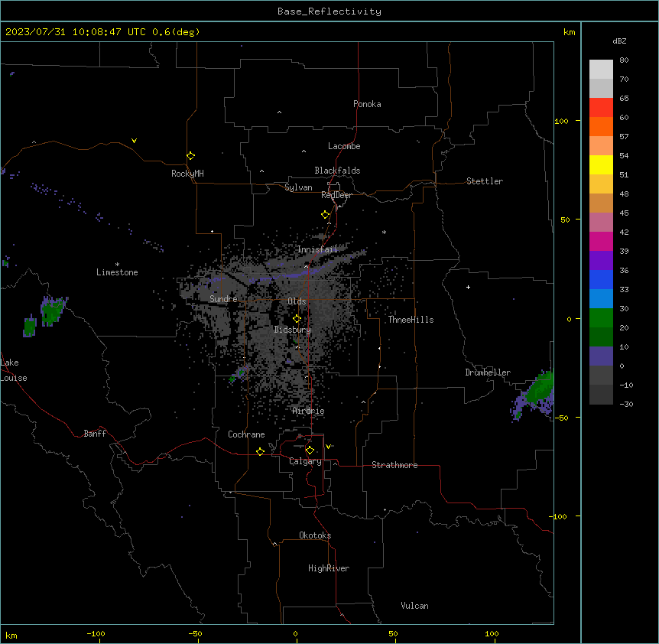Select the yellow v marker northwest of RockyMH

pyautogui.click(x=134, y=141)
